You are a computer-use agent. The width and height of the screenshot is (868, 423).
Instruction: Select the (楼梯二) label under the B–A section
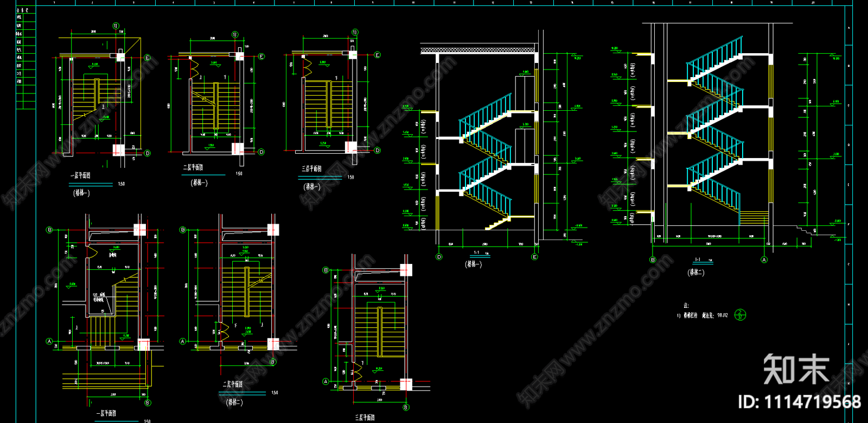[x=696, y=273]
